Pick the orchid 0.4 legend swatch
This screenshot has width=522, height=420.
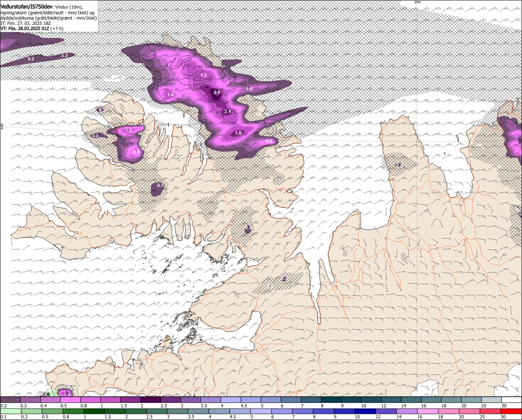pyautogui.click(x=50, y=400)
